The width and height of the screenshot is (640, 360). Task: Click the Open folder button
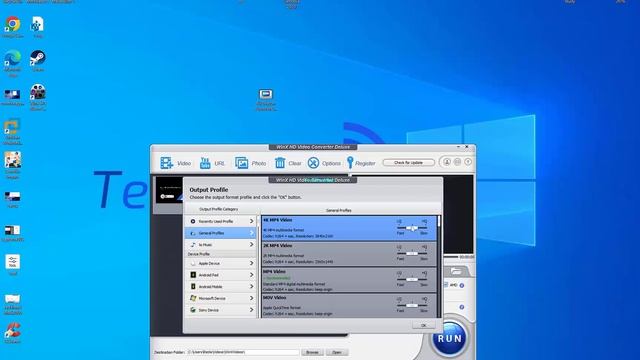click(337, 352)
